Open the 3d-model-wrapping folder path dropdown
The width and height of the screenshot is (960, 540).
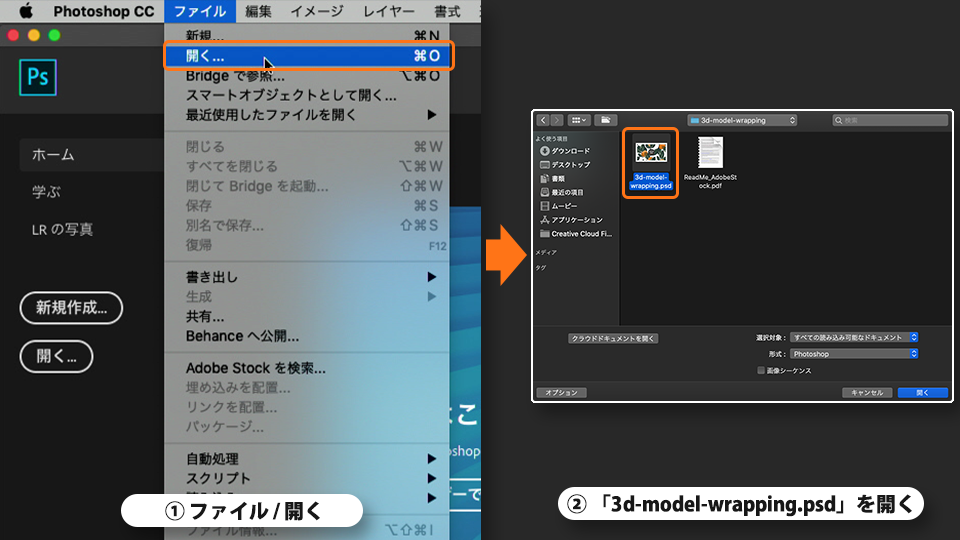click(741, 120)
